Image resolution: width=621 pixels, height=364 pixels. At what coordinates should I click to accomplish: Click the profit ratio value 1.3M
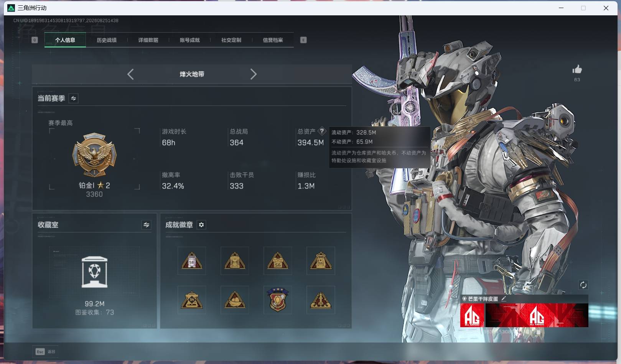click(x=306, y=186)
